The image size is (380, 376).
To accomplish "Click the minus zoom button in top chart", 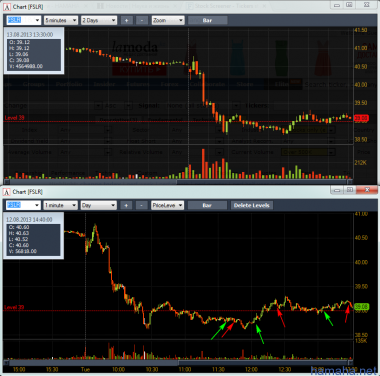I will 142,20.
